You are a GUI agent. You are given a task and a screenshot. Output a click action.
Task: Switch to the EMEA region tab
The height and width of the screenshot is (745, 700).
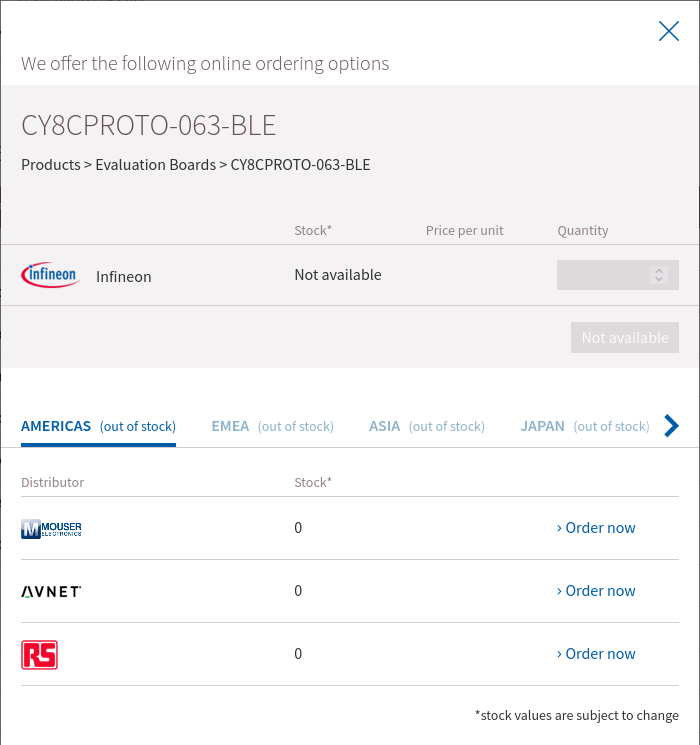(273, 427)
